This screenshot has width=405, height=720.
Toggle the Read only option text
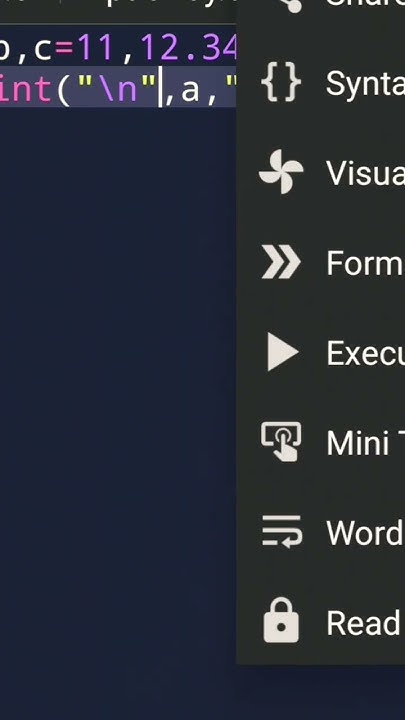coord(365,622)
